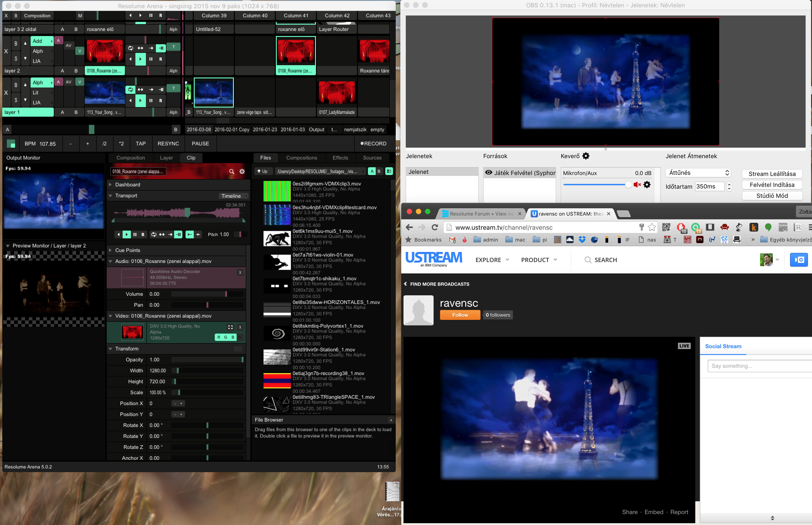Click the OBS Keverő mixer gear icon
812x525 pixels.
[586, 156]
